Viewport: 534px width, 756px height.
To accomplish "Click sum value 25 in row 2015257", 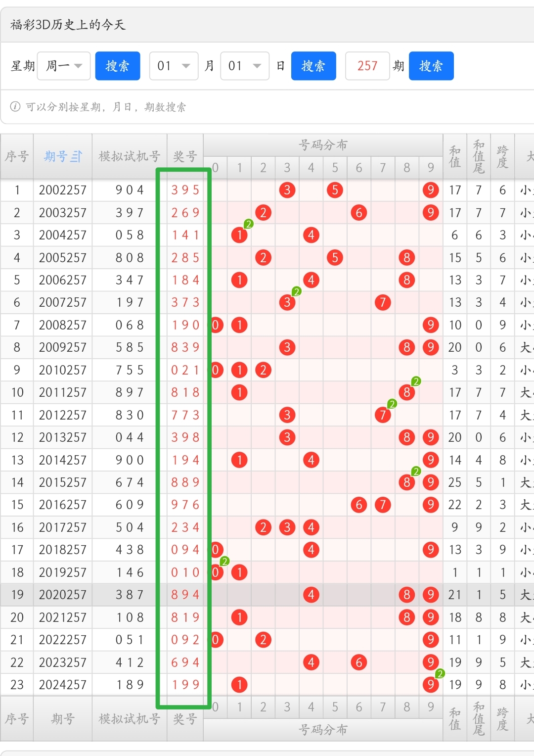I will 455,482.
